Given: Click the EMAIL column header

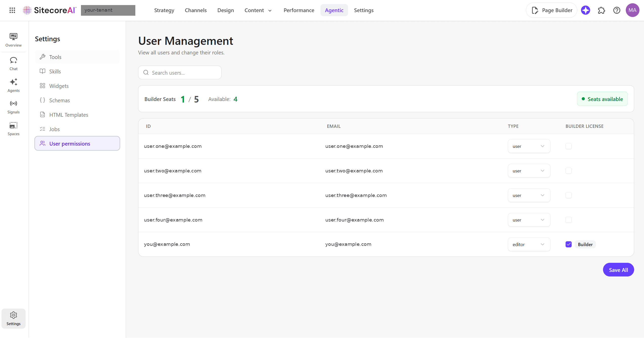Looking at the screenshot, I should (x=334, y=126).
